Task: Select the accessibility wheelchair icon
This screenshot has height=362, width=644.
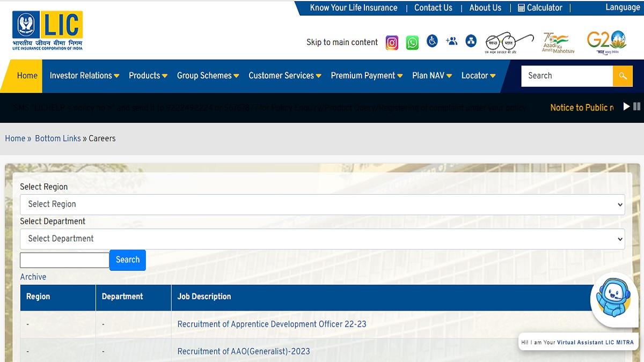Action: [432, 41]
